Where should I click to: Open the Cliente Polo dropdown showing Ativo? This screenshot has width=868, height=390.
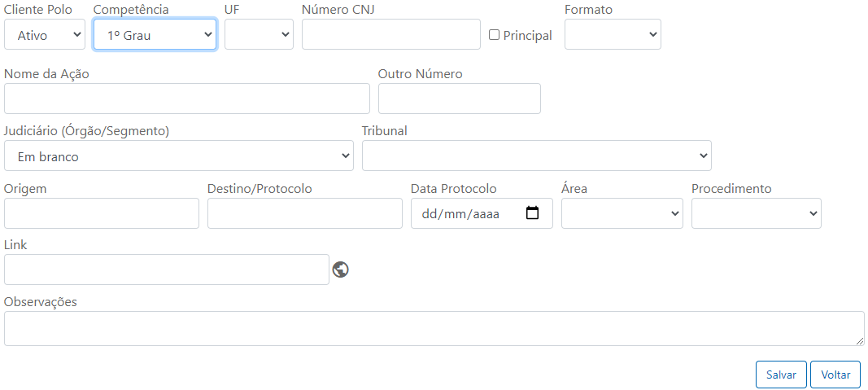coord(45,34)
